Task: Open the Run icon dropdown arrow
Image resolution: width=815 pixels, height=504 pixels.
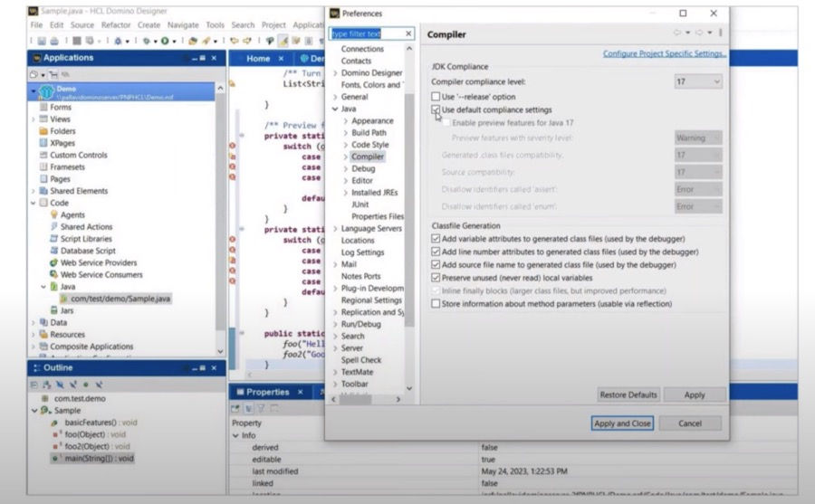Action: point(174,41)
